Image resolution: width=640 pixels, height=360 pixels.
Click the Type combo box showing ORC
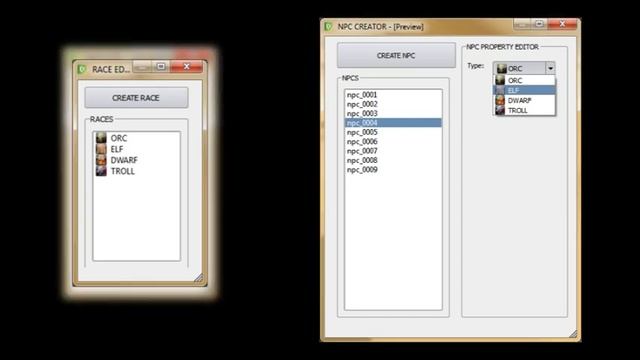524,68
